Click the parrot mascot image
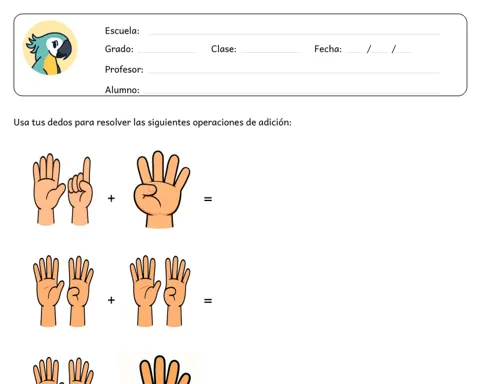The height and width of the screenshot is (384, 480). pyautogui.click(x=50, y=47)
